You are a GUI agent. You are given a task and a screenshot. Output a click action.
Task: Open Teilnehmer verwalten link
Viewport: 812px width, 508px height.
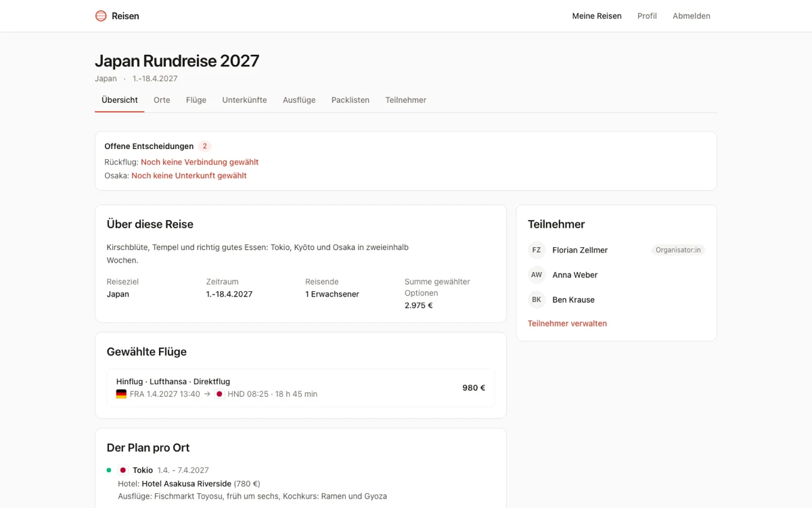(x=567, y=324)
